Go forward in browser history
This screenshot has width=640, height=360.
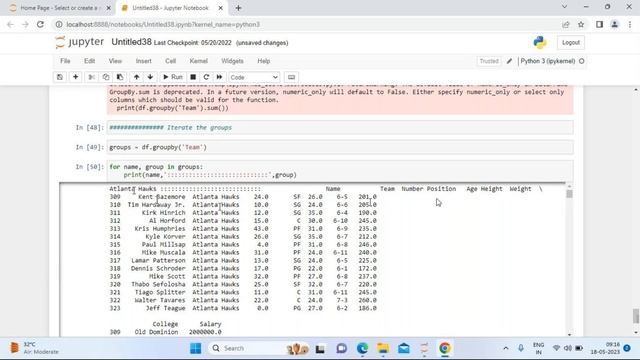(x=25, y=24)
